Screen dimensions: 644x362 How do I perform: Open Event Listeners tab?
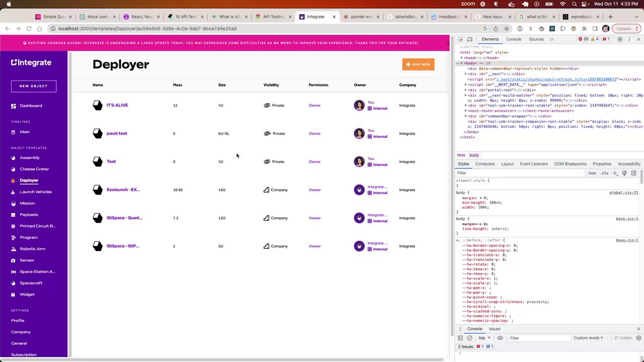pyautogui.click(x=534, y=164)
